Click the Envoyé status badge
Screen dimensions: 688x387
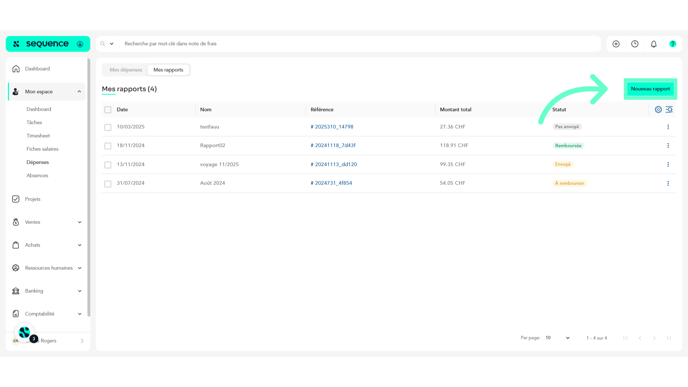563,165
